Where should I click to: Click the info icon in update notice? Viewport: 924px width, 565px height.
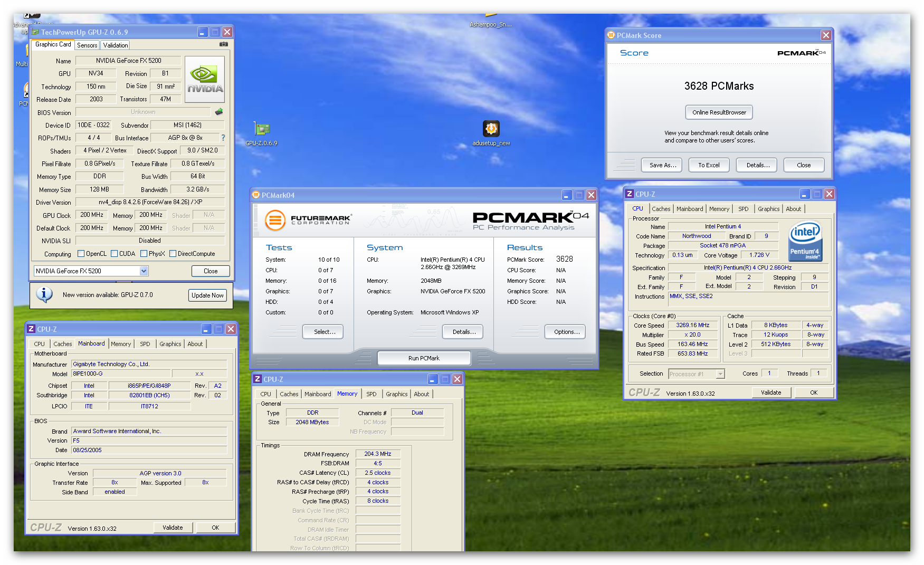click(44, 294)
